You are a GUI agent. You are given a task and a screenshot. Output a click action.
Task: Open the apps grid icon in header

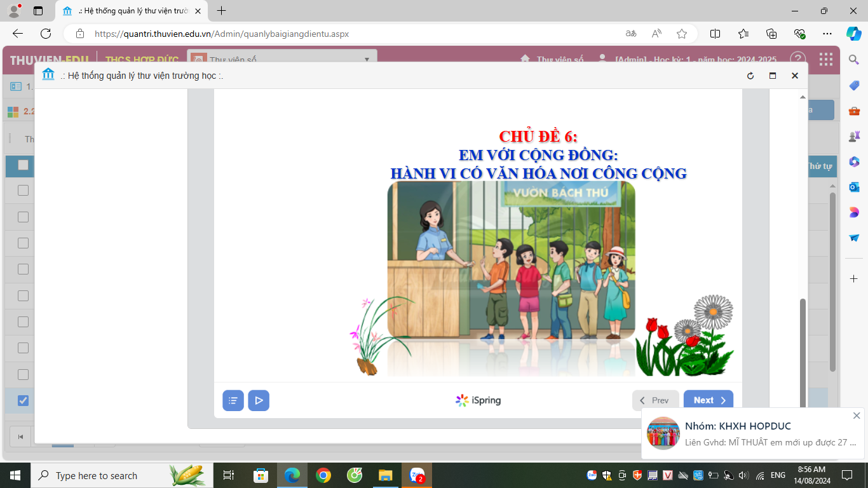tap(826, 59)
